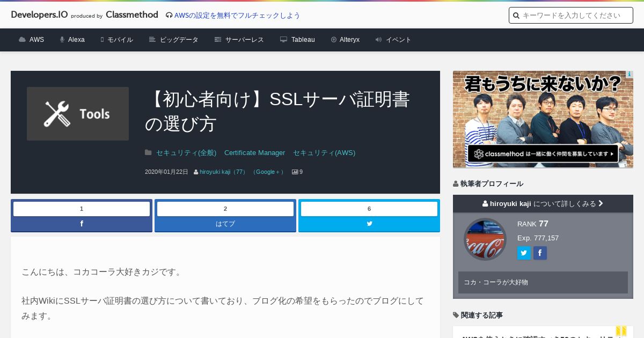This screenshot has height=338, width=644.
Task: Open the セキュリティ(AWS) category link
Action: [x=324, y=153]
